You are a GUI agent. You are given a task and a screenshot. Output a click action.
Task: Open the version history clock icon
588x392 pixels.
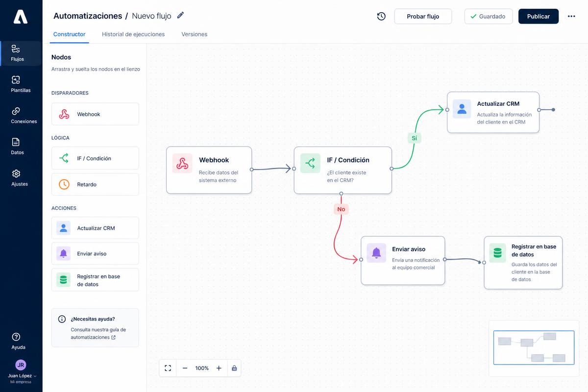(x=381, y=16)
